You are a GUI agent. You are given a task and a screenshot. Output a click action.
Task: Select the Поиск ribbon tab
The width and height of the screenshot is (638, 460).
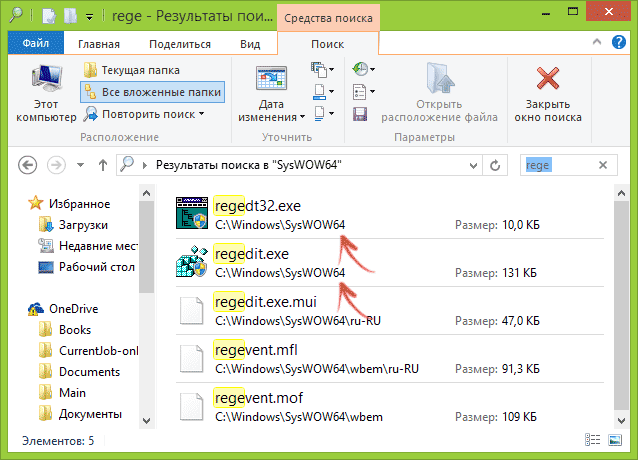(x=328, y=44)
